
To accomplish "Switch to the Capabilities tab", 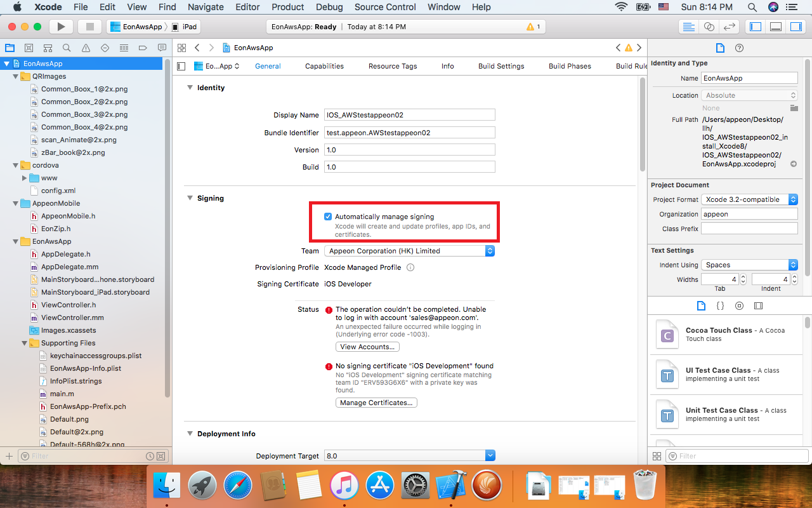I will pos(324,66).
